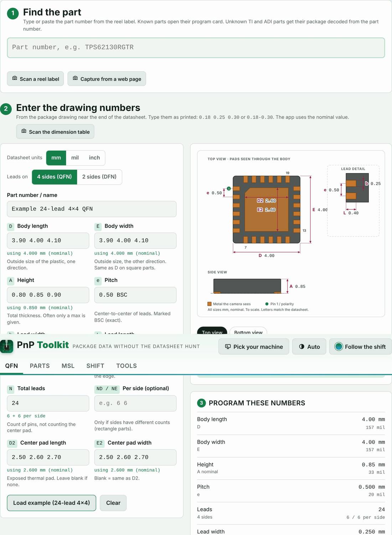Switch to Bottom view of the drawing

click(248, 331)
